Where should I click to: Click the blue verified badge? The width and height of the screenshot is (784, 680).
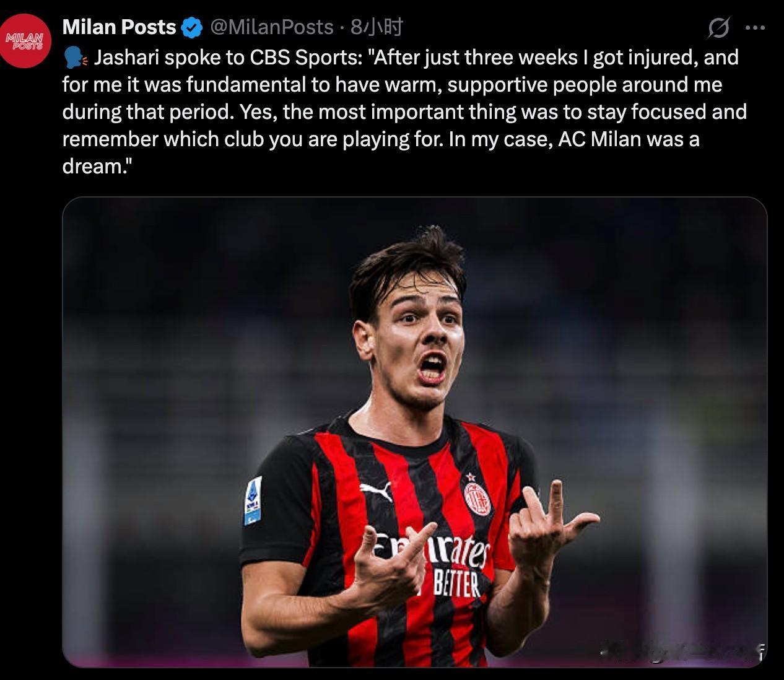coord(193,27)
